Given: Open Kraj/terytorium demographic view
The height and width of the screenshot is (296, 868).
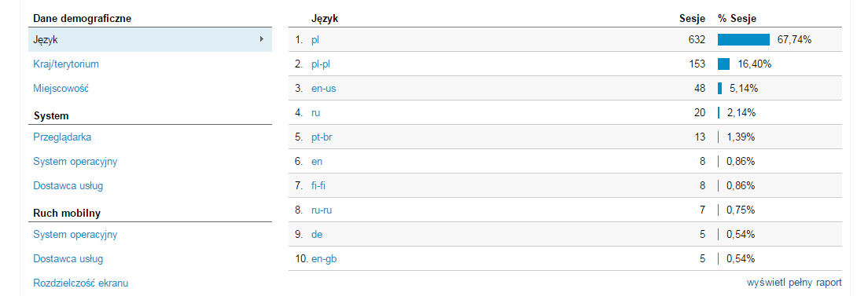Looking at the screenshot, I should click(66, 64).
